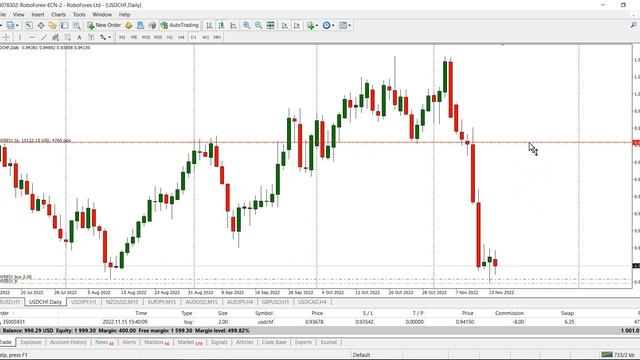Image resolution: width=640 pixels, height=360 pixels.
Task: Switch chart to candlesticks type
Action: pyautogui.click(x=221, y=25)
